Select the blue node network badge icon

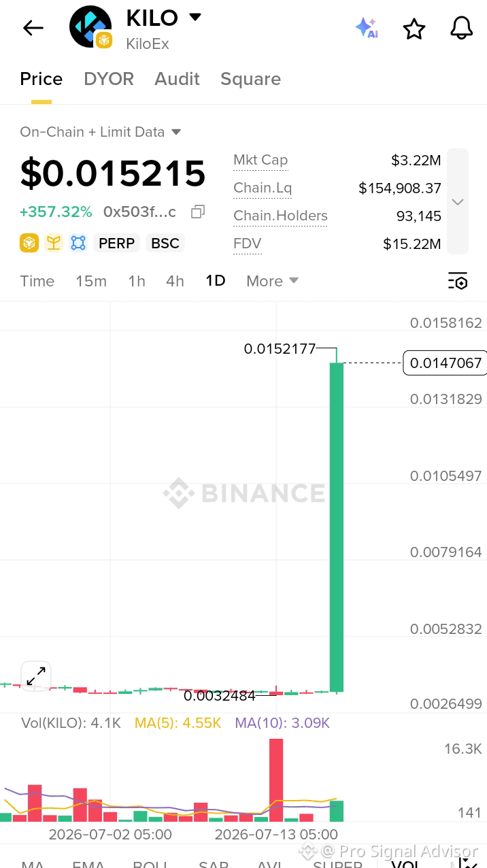pos(78,243)
